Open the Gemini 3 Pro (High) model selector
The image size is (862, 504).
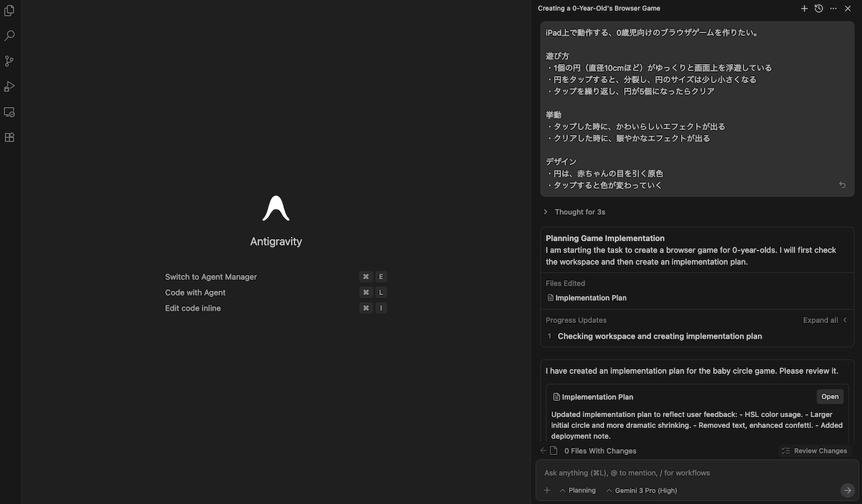(x=641, y=490)
